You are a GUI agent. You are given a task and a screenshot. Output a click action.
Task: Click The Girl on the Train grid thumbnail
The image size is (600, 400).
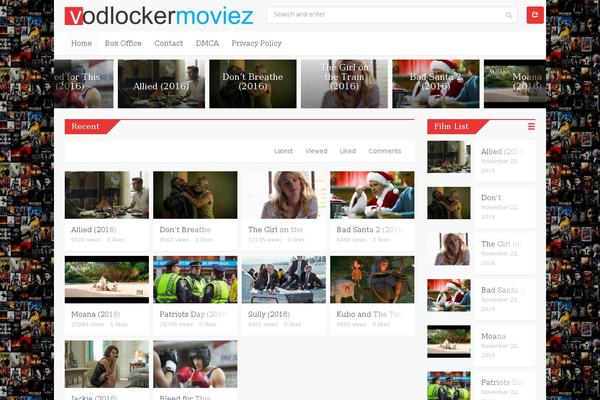[x=284, y=195]
